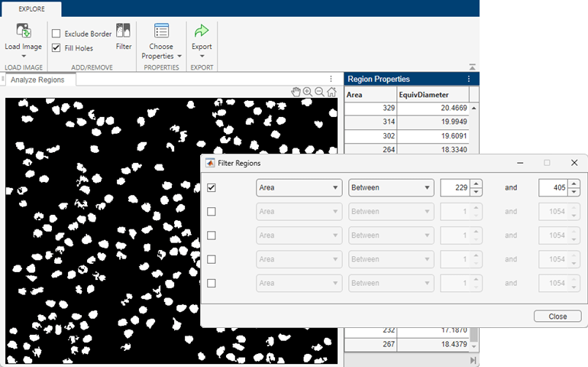The height and width of the screenshot is (367, 588).
Task: Click the Choose Properties icon
Action: coord(162,31)
